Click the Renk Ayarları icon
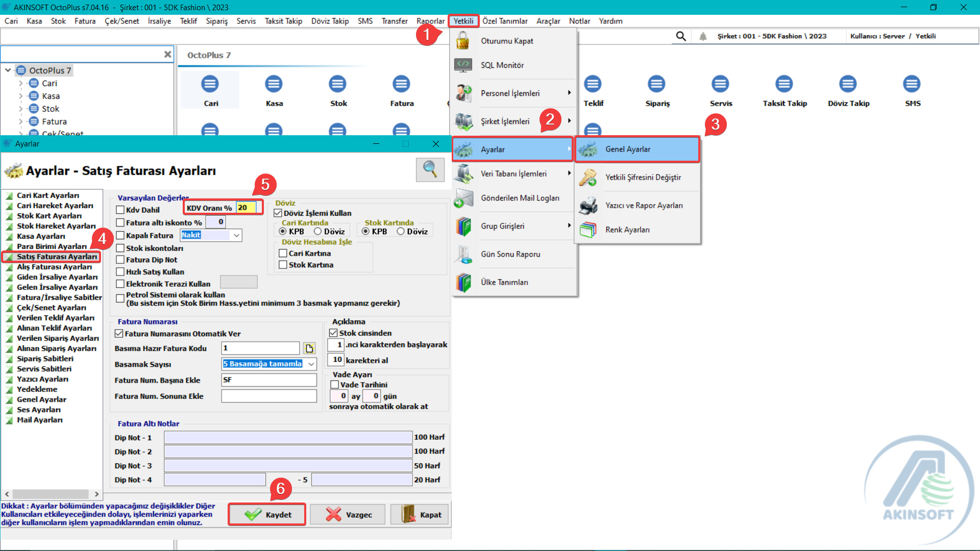980x551 pixels. coord(588,230)
